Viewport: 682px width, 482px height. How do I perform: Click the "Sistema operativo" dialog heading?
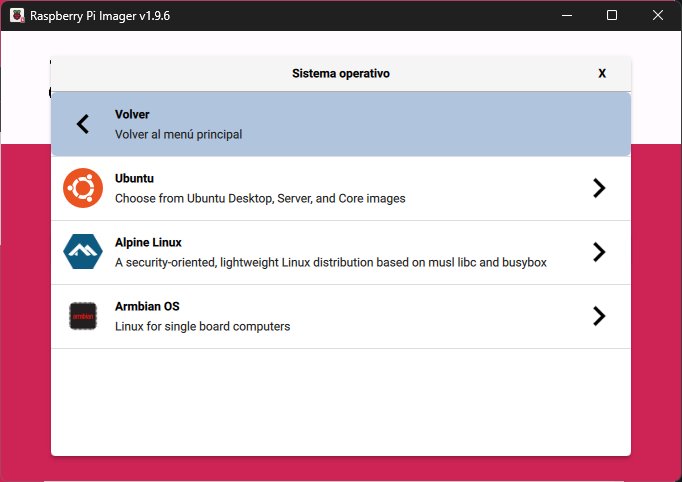pyautogui.click(x=340, y=73)
